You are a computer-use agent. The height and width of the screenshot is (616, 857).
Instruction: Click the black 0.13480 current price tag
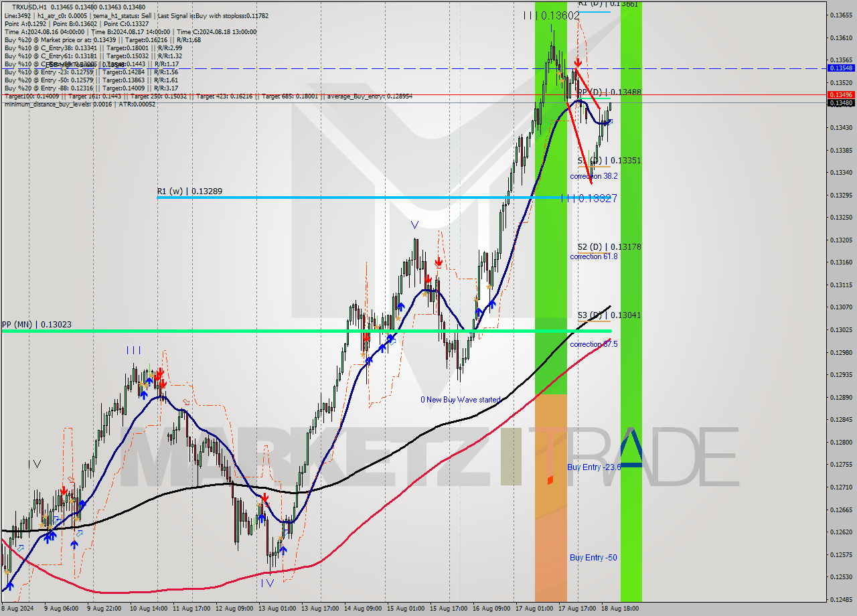[841, 103]
